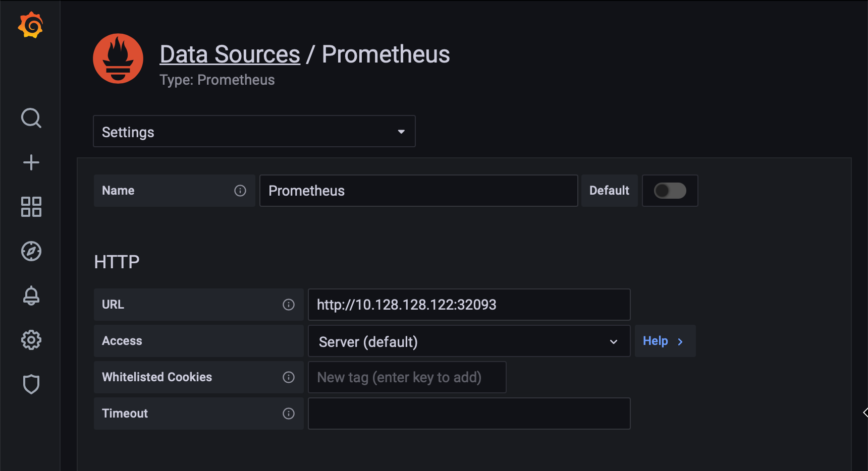Open Server (default) access selector

coord(469,341)
